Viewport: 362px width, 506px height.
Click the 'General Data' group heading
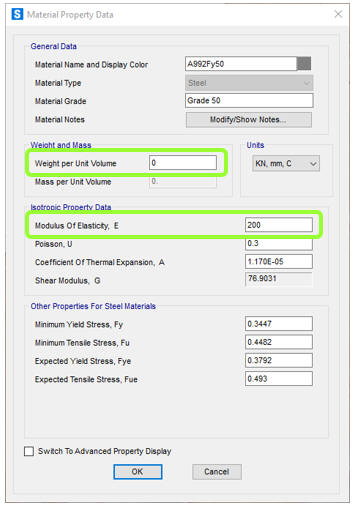[54, 46]
